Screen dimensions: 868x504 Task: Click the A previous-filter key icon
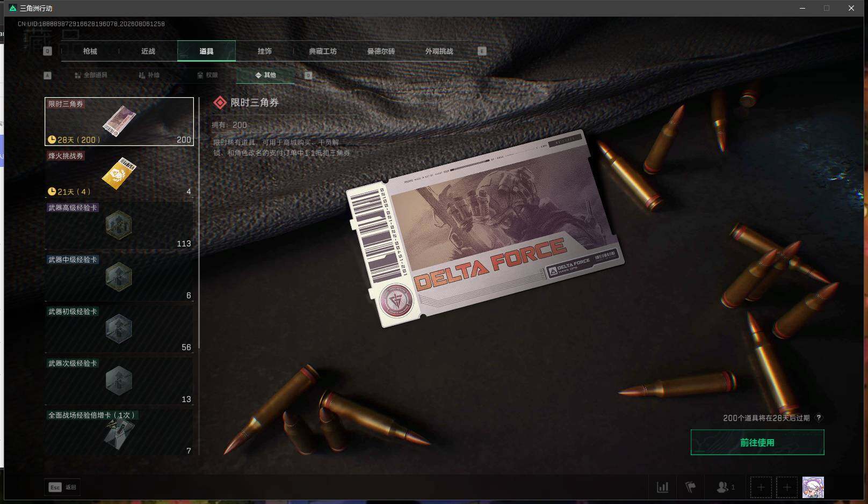tap(47, 75)
